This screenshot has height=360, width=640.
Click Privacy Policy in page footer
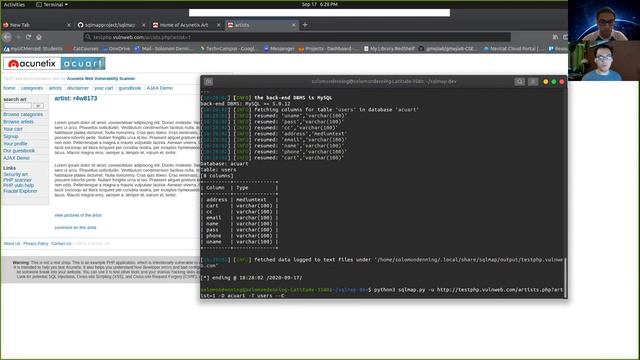[36, 244]
